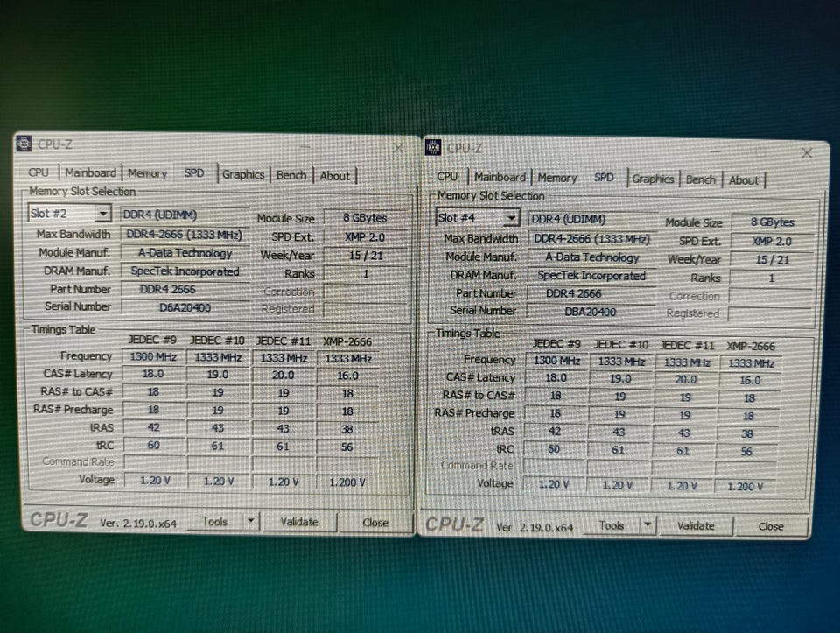Click the CPU-Z app icon in left window
Screen dimensions: 840x633
pos(24,144)
